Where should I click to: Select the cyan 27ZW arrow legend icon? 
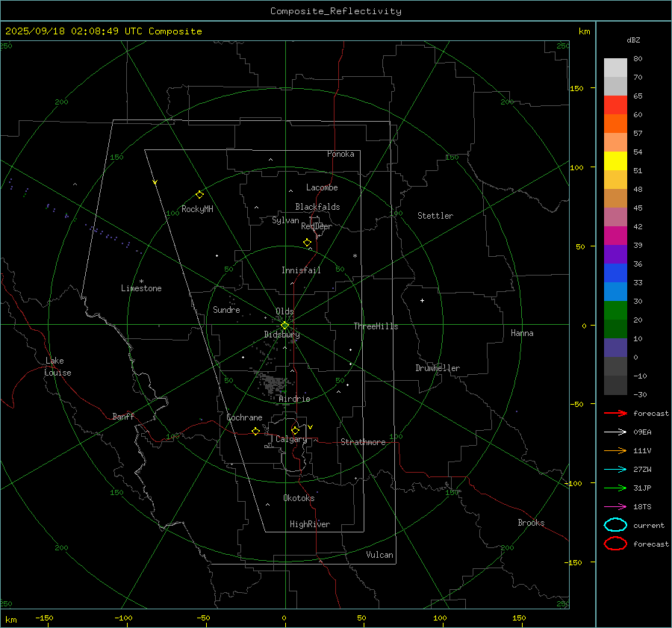[615, 469]
